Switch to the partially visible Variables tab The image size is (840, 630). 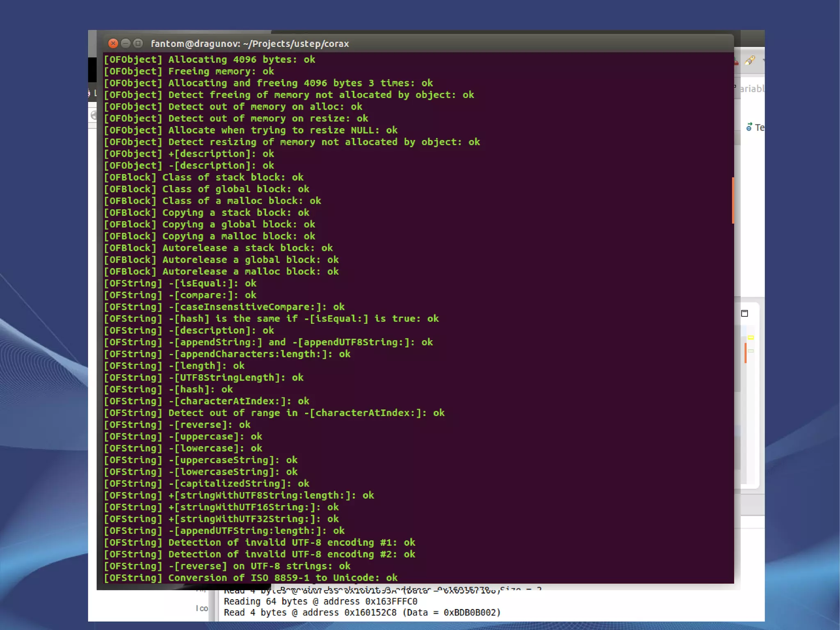[x=751, y=89]
